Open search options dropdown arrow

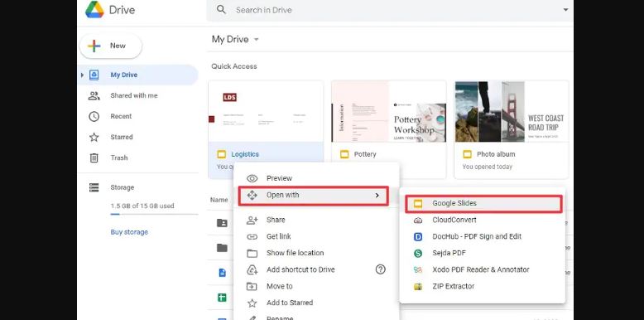565,9
